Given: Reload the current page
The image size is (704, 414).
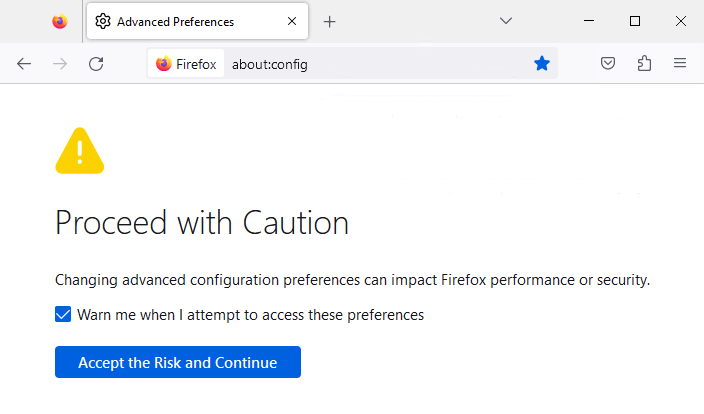Looking at the screenshot, I should click(96, 64).
